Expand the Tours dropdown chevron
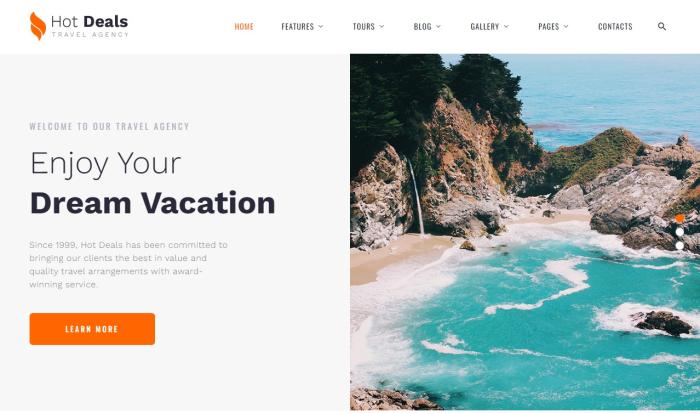Viewport: 700px width, 414px height. (x=382, y=26)
